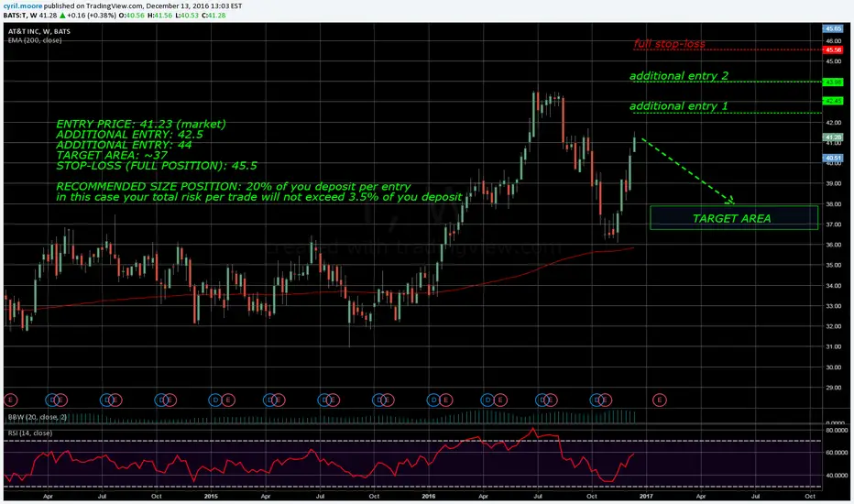Screen dimensions: 854x504
Task: Click the C:41.28 close value
Action: click(x=213, y=16)
